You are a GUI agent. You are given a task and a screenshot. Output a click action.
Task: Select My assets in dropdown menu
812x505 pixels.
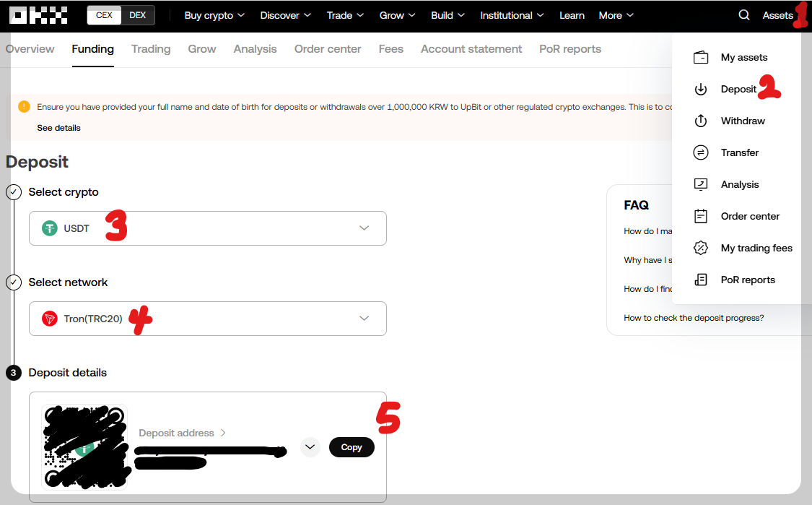point(743,57)
